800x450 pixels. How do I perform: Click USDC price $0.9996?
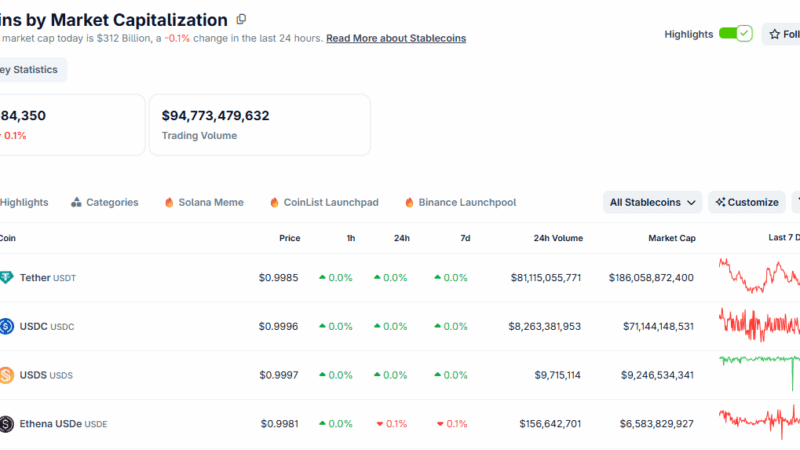pyautogui.click(x=278, y=327)
